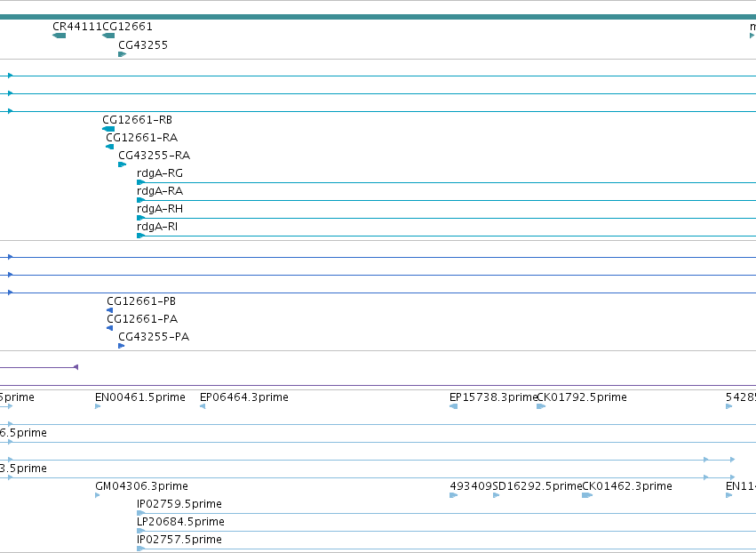The width and height of the screenshot is (756, 553).
Task: Click the CR44111 gene arrow glyph
Action: 59,36
